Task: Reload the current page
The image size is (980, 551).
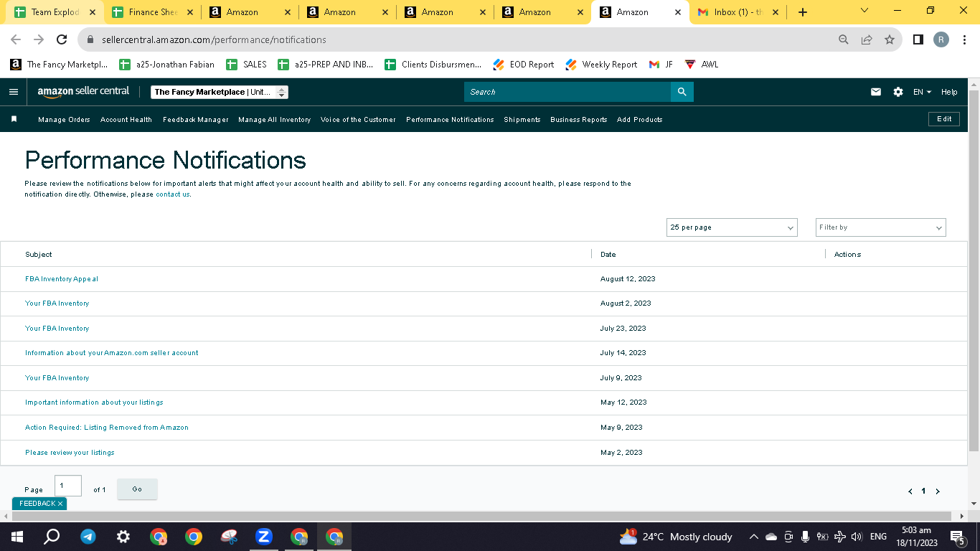Action: (62, 39)
